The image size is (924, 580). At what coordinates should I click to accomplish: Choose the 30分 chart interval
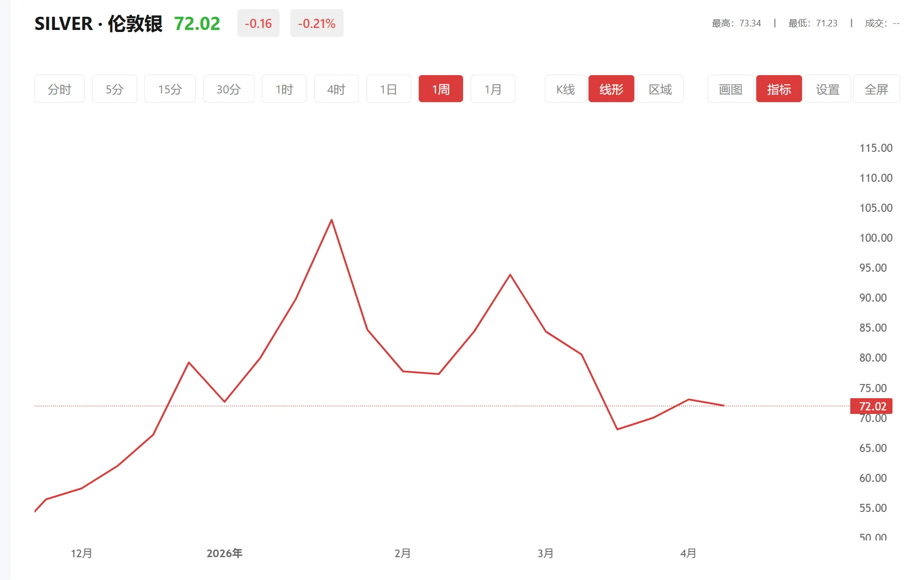click(x=228, y=89)
